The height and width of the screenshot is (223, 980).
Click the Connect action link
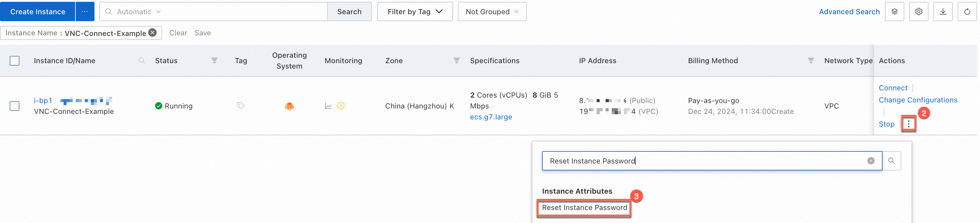[893, 88]
